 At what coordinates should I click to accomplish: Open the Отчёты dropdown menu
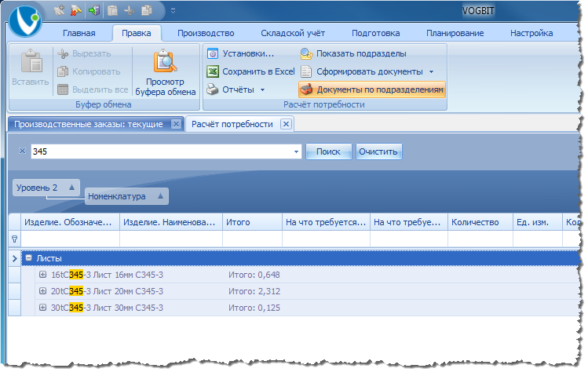coord(262,89)
